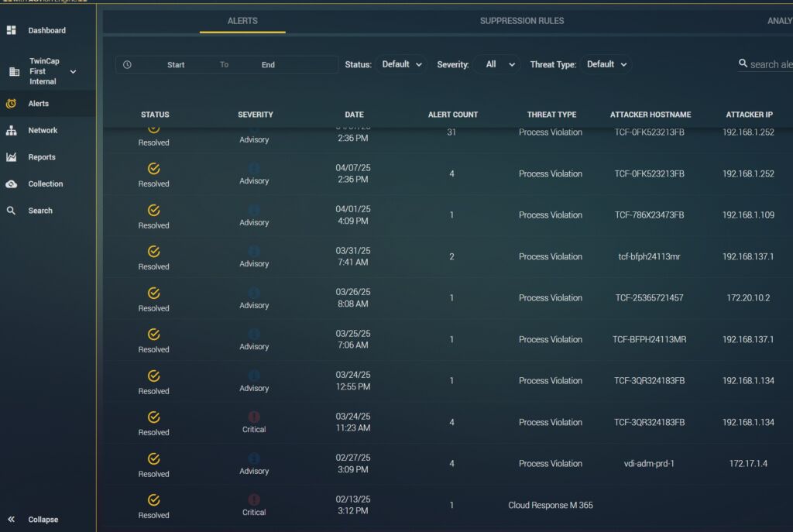Sort by the ATTACKER HOSTNAME column header
The width and height of the screenshot is (793, 532).
tap(651, 115)
